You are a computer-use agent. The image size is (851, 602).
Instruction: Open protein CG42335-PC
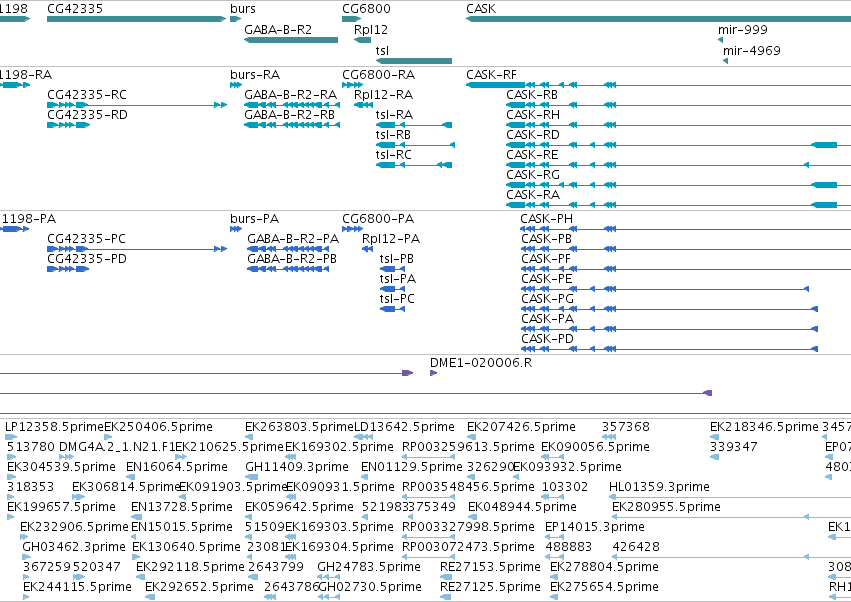coord(86,239)
